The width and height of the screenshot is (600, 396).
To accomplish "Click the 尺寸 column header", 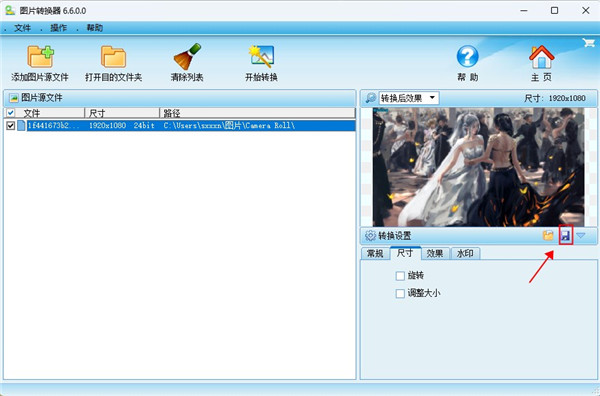I will [122, 113].
